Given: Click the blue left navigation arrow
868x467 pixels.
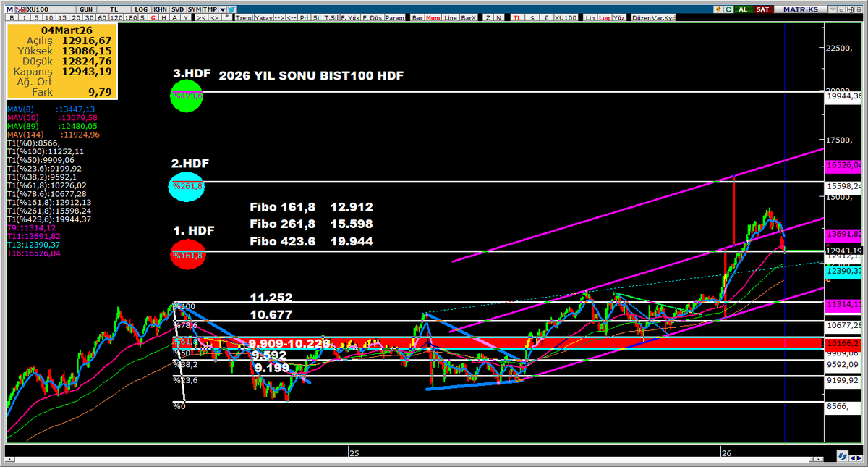Looking at the screenshot, I should [x=853, y=458].
